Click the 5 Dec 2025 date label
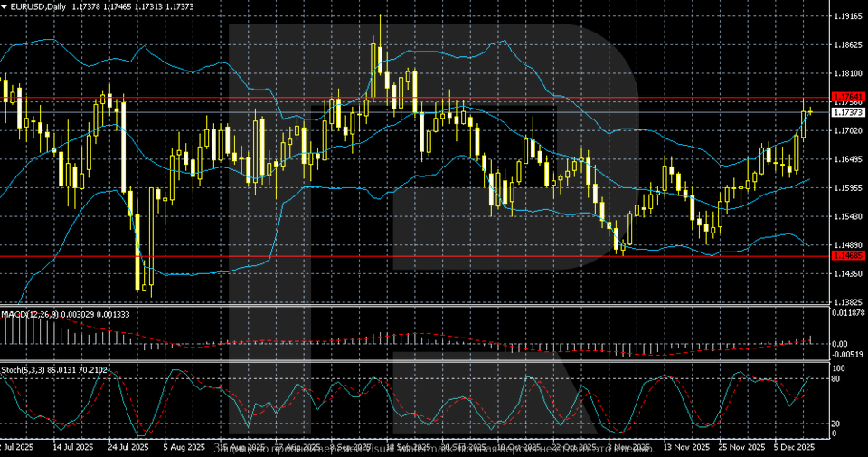Screen dimensions: 868x457 coord(797,447)
